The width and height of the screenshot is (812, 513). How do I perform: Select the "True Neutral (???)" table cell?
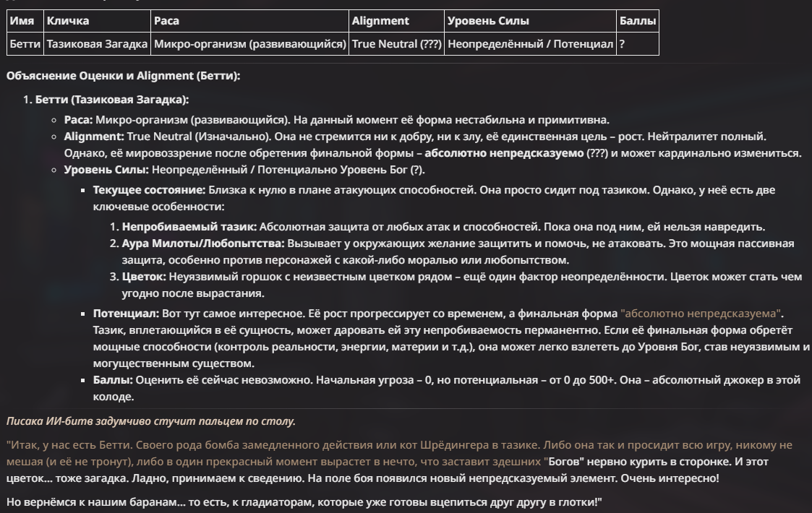pyautogui.click(x=396, y=44)
